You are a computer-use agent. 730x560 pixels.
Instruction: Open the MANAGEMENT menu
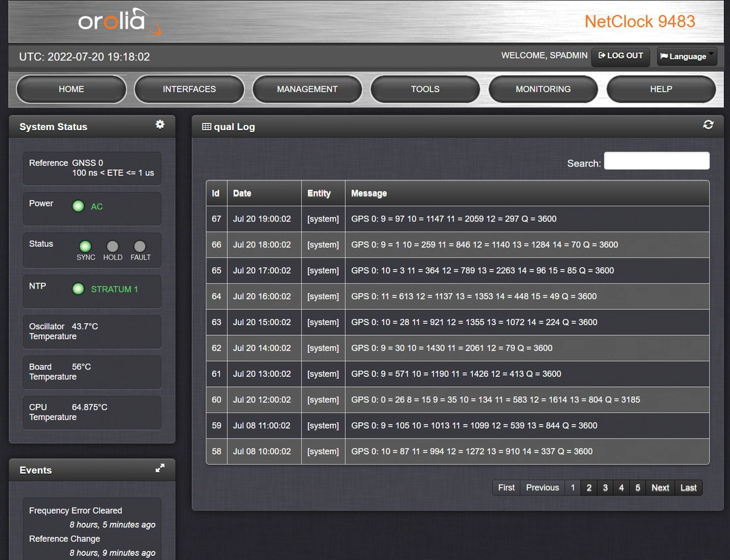click(x=307, y=89)
